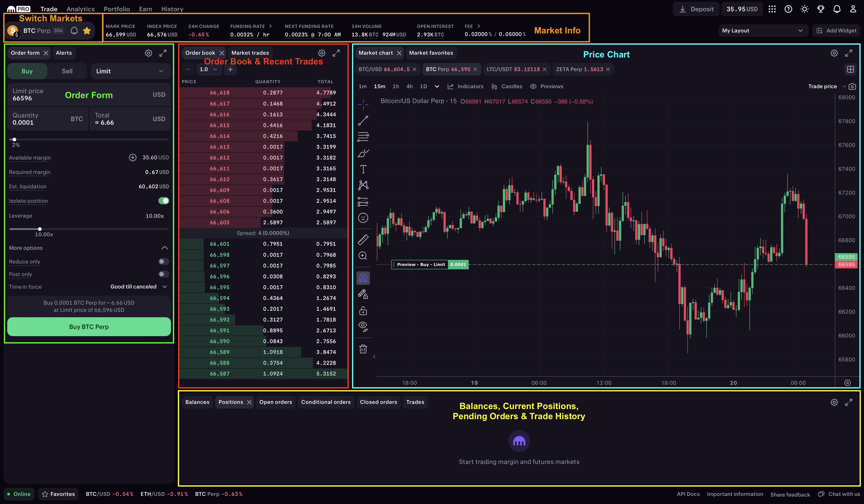The width and height of the screenshot is (864, 504).
Task: Pick the brush drawing tool
Action: pos(363,153)
